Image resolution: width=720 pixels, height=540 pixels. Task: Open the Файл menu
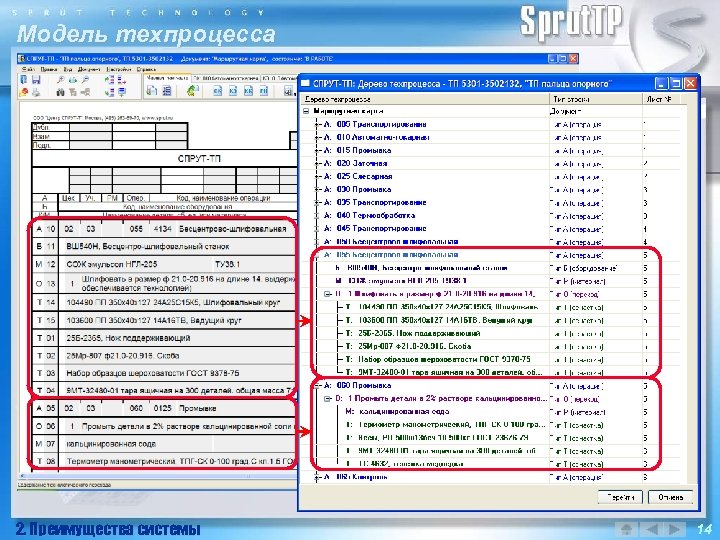(x=28, y=69)
